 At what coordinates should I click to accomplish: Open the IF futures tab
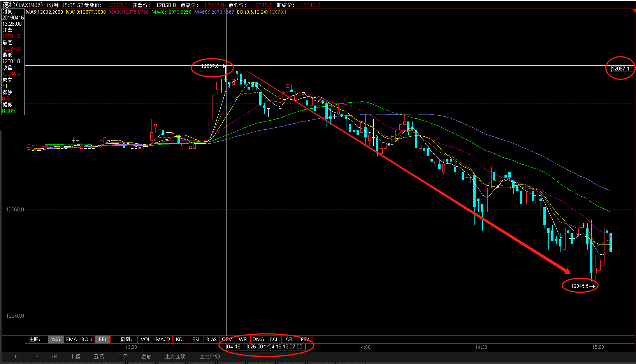pos(35,357)
